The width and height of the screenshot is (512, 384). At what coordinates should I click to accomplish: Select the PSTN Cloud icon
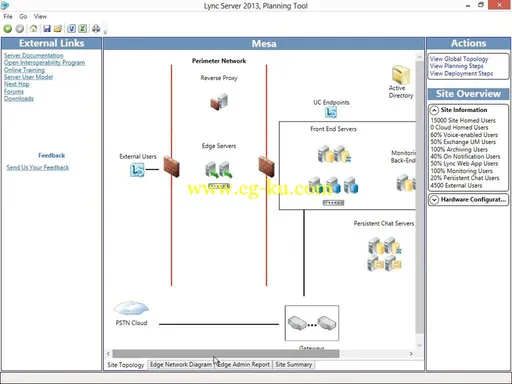point(131,308)
